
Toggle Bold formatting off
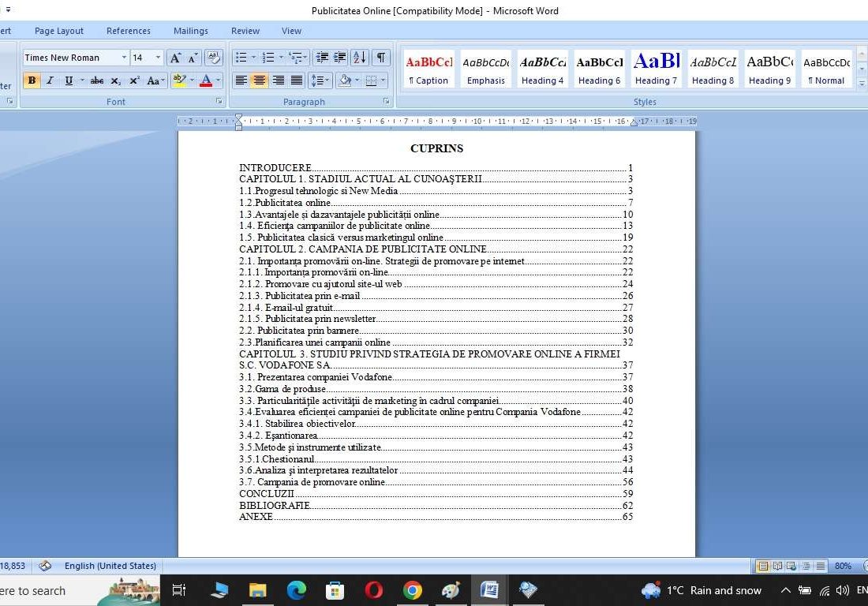tap(32, 80)
